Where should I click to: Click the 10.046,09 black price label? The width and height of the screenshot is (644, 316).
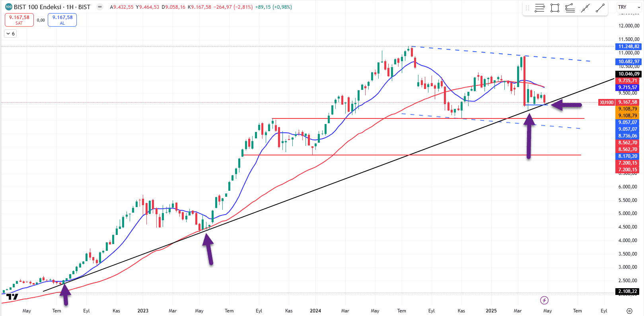628,74
